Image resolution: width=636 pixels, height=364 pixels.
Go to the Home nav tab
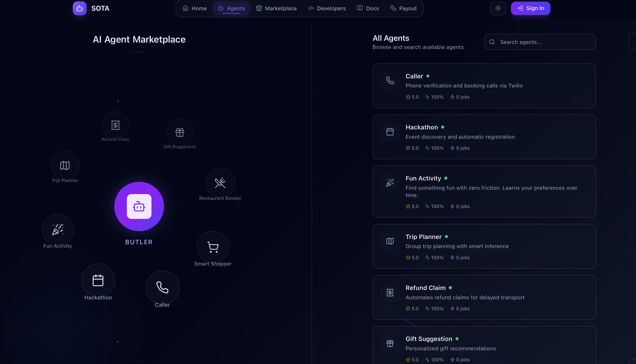(x=195, y=8)
